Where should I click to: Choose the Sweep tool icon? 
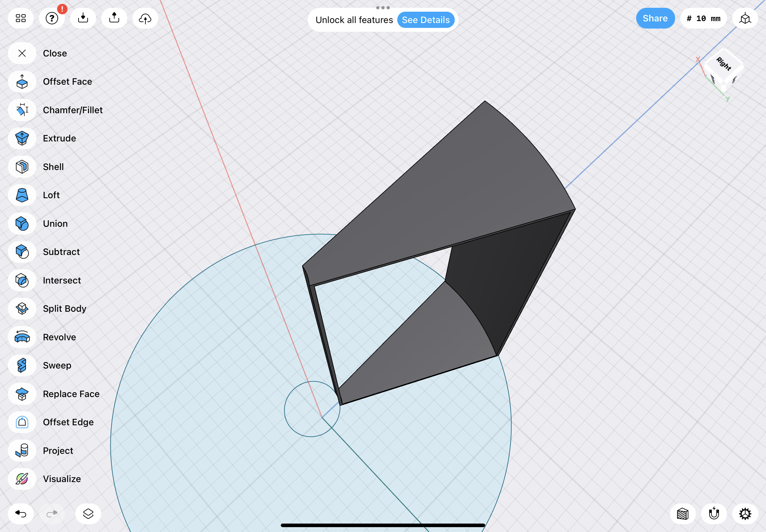point(22,365)
